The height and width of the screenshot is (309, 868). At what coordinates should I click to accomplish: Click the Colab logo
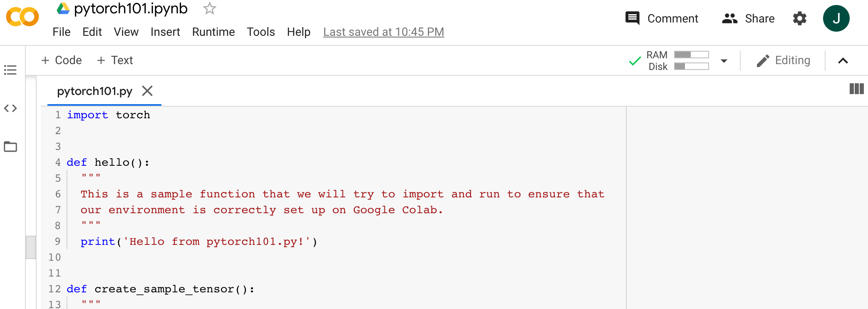tap(22, 17)
